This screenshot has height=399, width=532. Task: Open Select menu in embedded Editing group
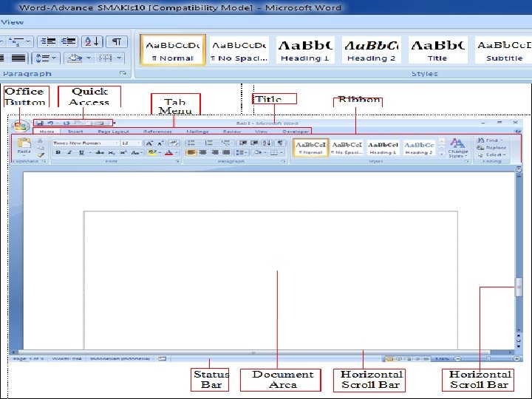pyautogui.click(x=491, y=154)
